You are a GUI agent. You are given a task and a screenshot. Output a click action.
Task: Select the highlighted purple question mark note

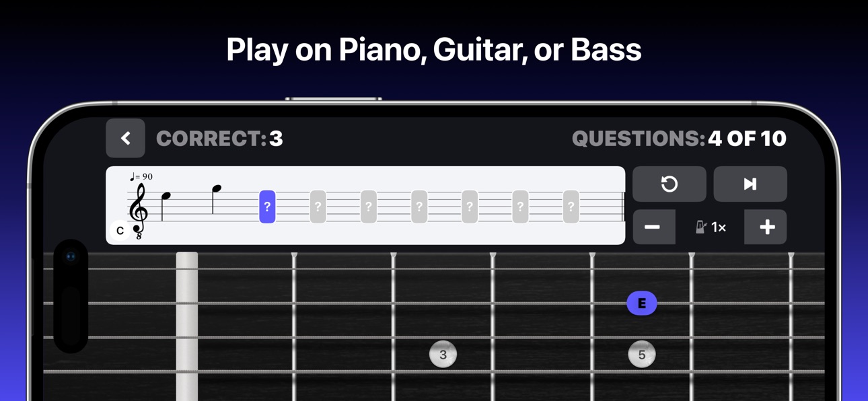267,207
